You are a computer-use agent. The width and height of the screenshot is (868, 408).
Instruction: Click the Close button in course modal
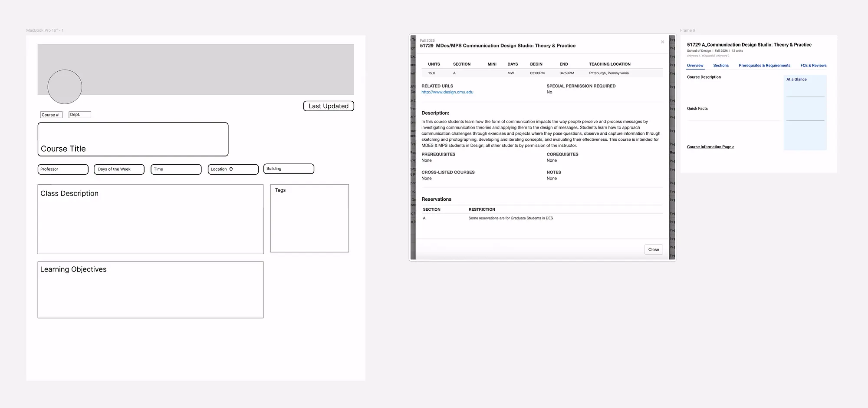click(654, 249)
